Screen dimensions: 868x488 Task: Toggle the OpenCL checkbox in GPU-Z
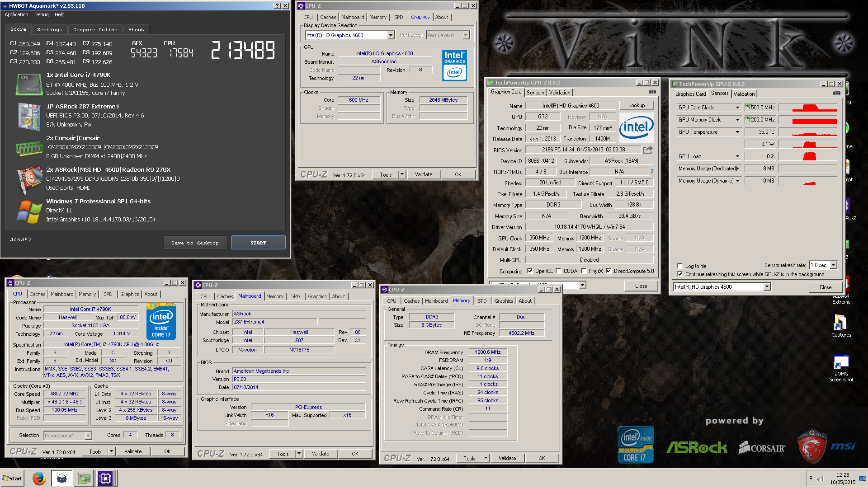pos(530,271)
